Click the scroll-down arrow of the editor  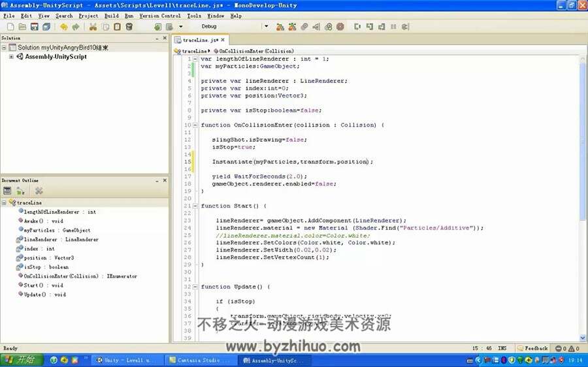coord(583,338)
